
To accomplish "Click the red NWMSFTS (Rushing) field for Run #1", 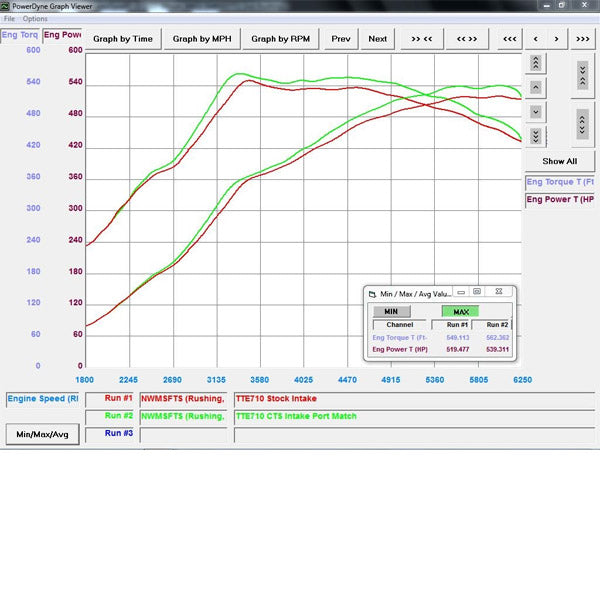I will pos(183,399).
